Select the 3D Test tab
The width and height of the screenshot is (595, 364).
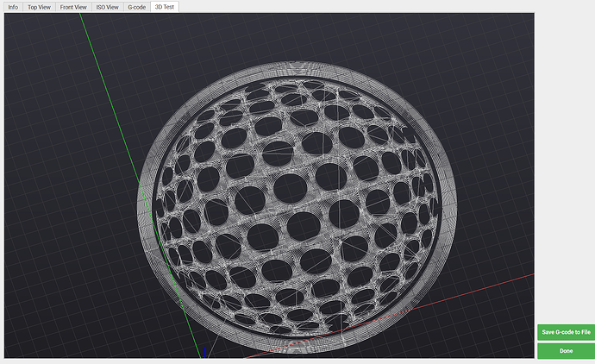pos(165,7)
